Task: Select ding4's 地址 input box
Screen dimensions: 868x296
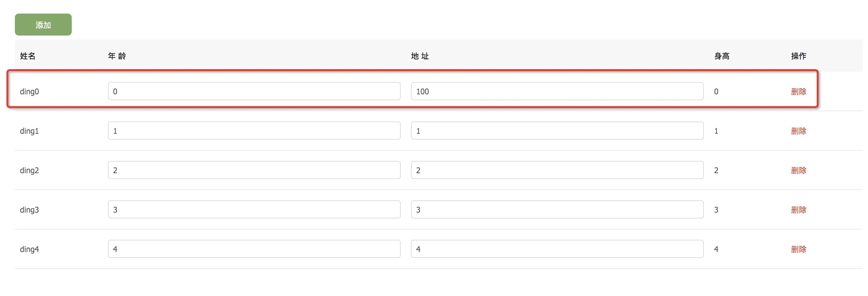Action: [x=557, y=249]
